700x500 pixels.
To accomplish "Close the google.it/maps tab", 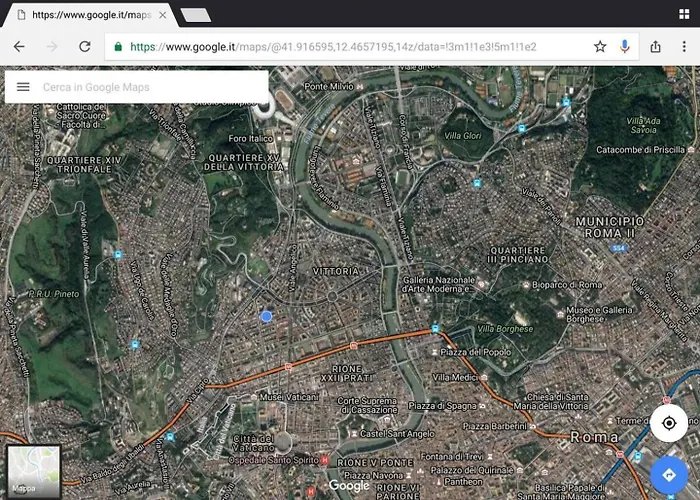I will pos(162,15).
